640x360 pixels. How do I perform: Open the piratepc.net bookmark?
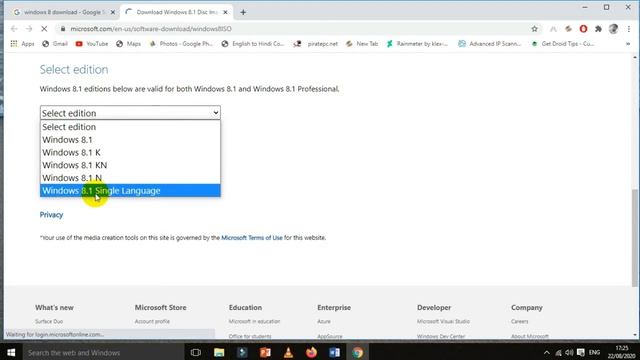316,44
